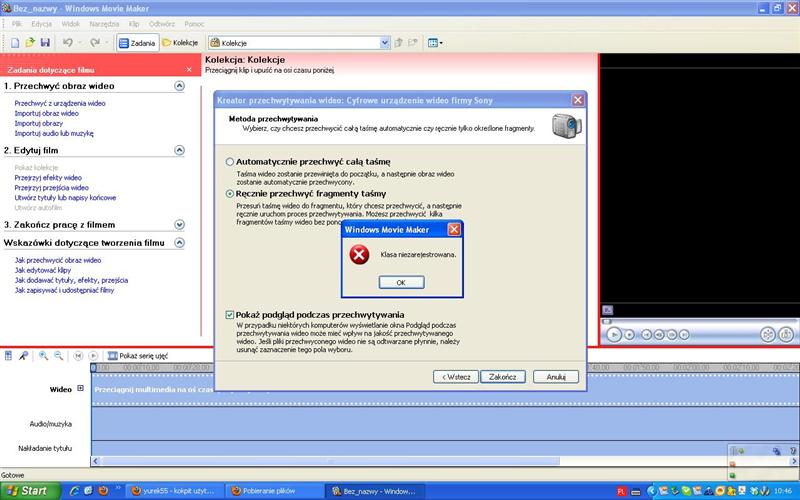
Task: Click the New collection folder icon
Action: pos(413,43)
